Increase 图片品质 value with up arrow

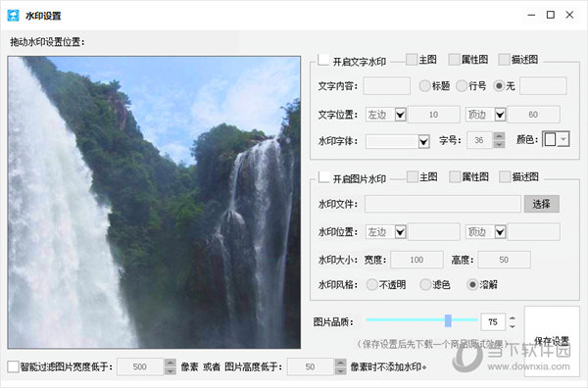tap(513, 318)
